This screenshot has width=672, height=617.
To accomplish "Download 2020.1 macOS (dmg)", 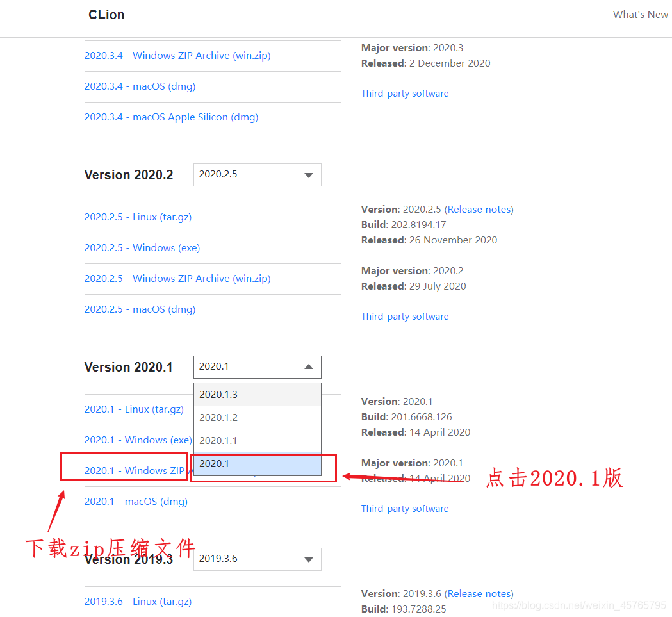I will tap(136, 502).
